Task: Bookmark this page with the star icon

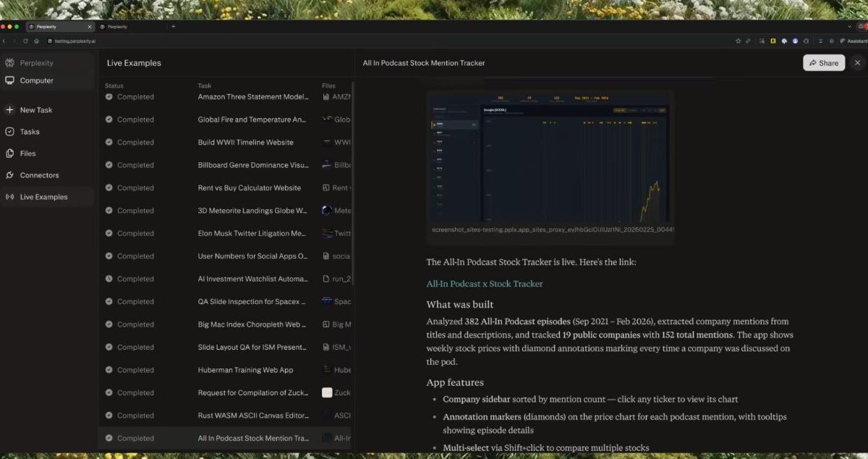Action: (738, 41)
